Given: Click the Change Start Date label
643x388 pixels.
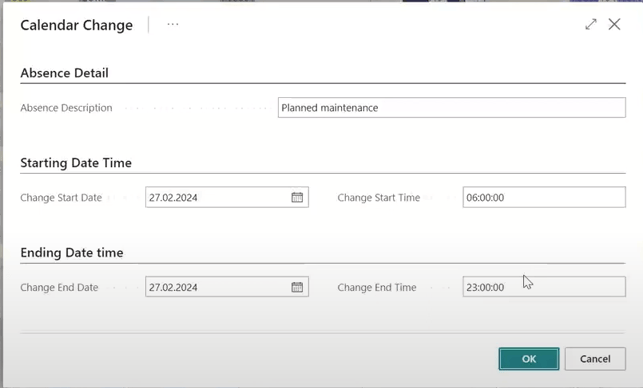Looking at the screenshot, I should [x=61, y=198].
